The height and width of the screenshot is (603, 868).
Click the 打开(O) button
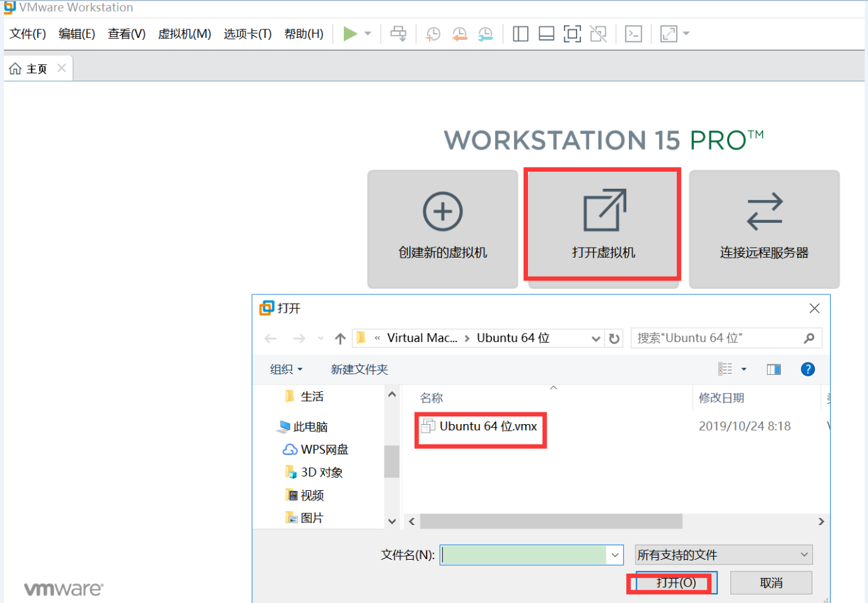tap(676, 583)
